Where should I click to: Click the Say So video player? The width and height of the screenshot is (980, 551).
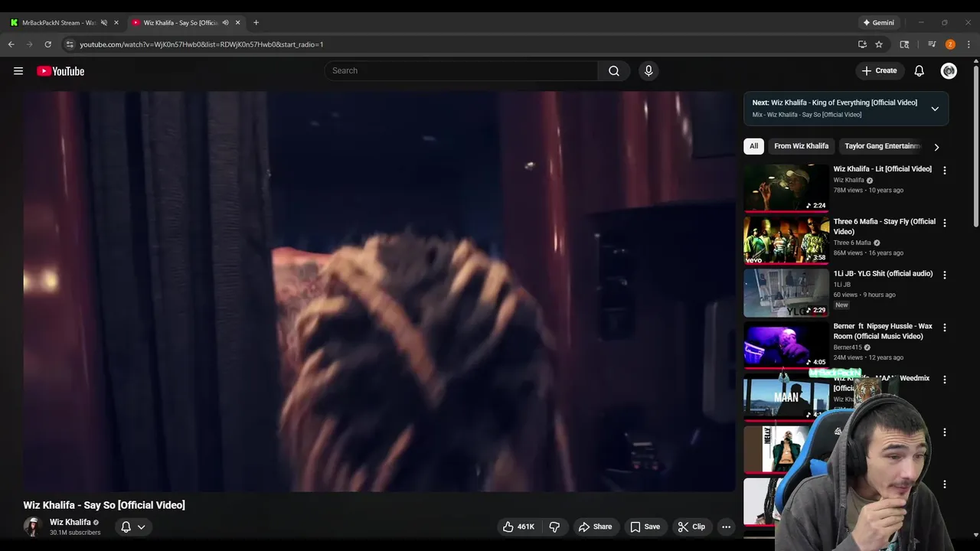pos(379,291)
